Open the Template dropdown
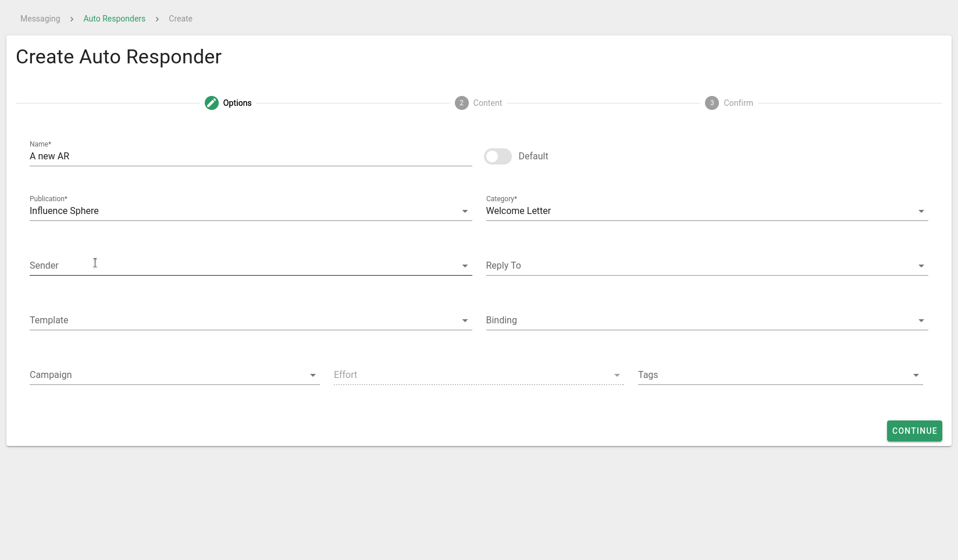Viewport: 958px width, 560px height. (x=251, y=320)
